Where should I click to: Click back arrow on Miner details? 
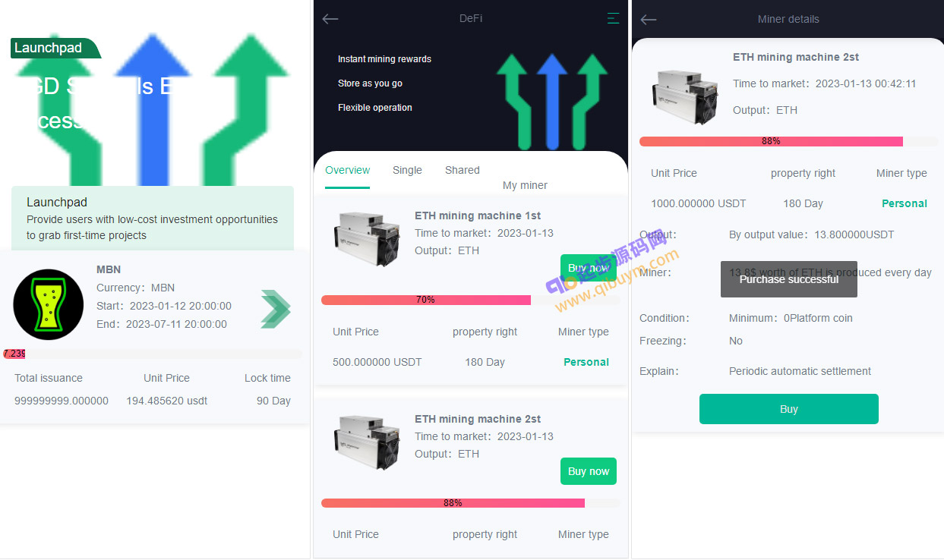click(649, 20)
